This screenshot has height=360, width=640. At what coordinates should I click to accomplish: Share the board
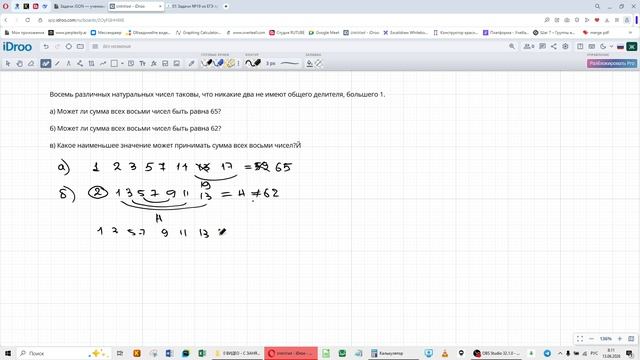click(x=554, y=47)
